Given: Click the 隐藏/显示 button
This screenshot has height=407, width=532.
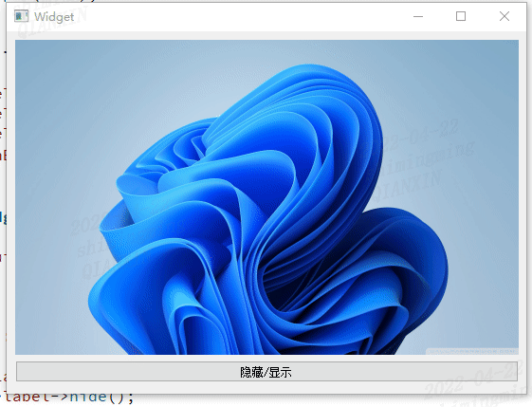Looking at the screenshot, I should pos(266,372).
